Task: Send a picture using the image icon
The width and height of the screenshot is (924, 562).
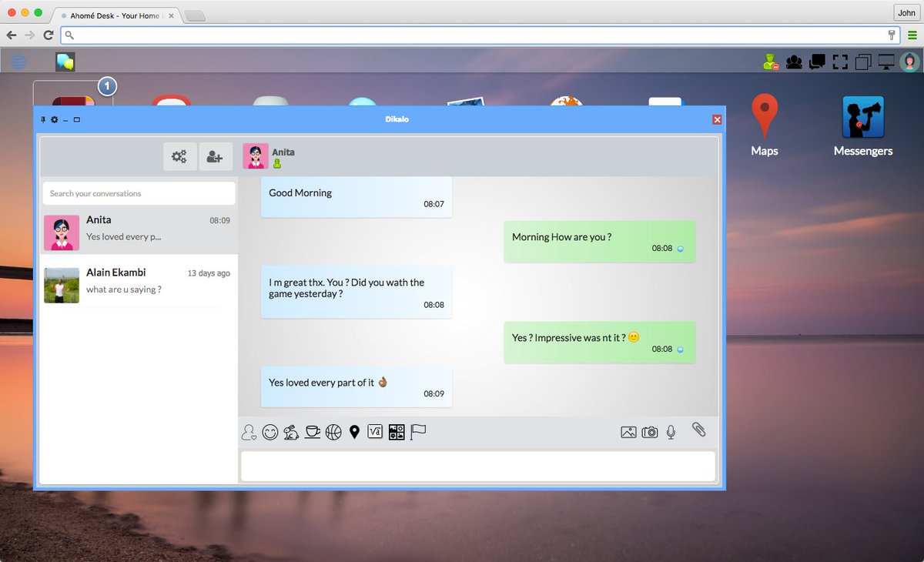Action: [x=628, y=433]
